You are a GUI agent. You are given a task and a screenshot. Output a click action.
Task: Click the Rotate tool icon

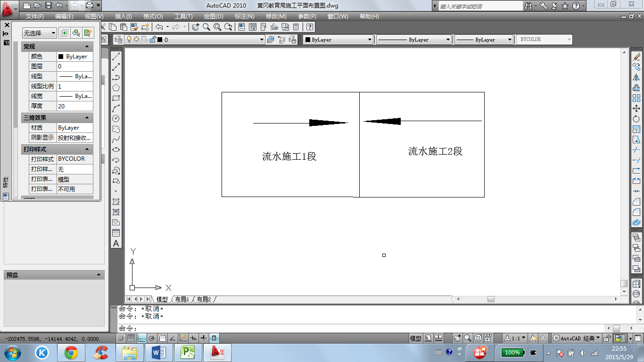click(637, 119)
